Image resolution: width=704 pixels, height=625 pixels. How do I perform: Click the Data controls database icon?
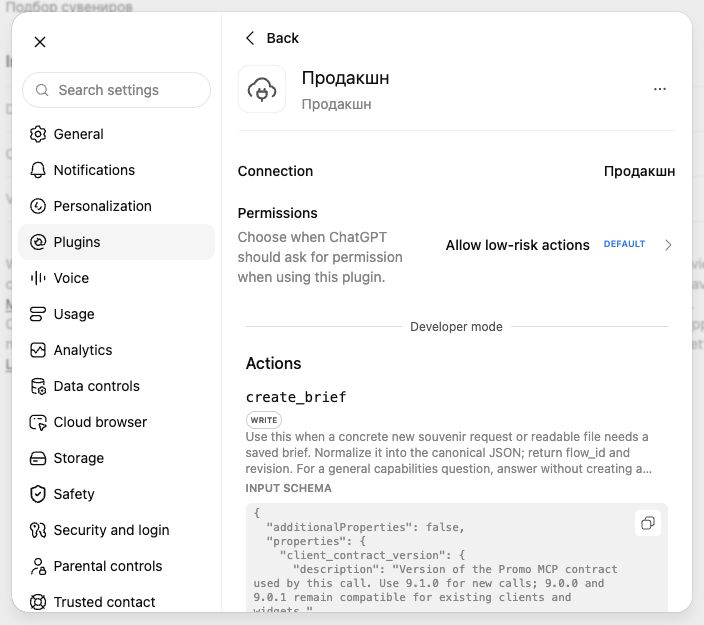tap(38, 386)
